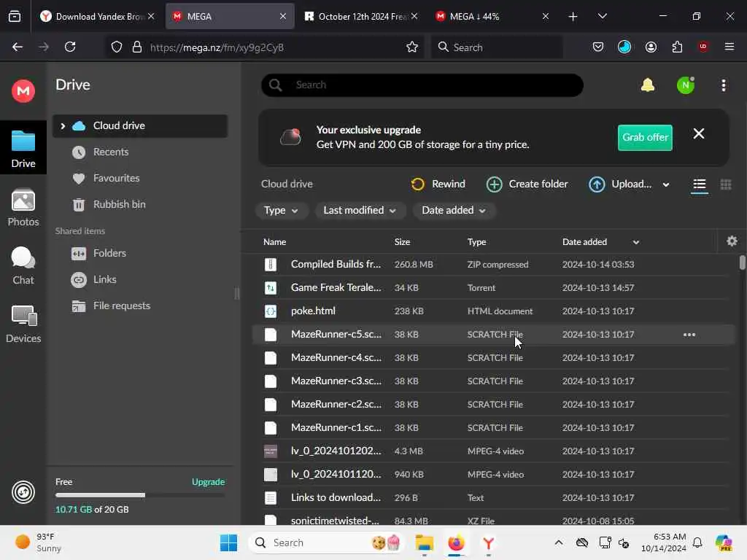The image size is (747, 560).
Task: Dismiss the exclusive upgrade banner
Action: tap(698, 134)
